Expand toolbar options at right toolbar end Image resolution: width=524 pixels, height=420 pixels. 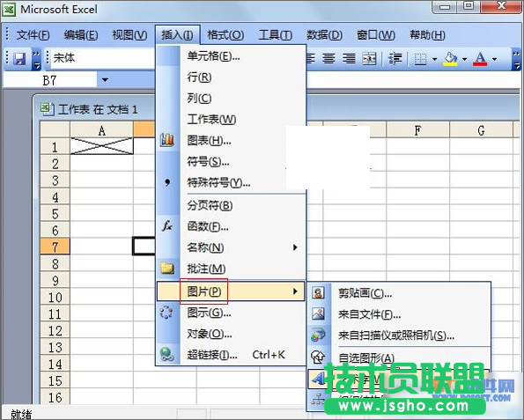(x=516, y=60)
